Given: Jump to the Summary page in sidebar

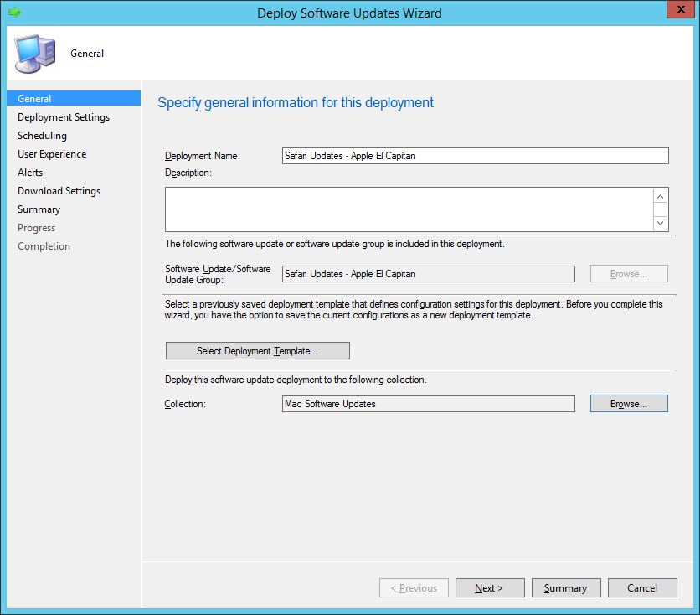Looking at the screenshot, I should pyautogui.click(x=39, y=209).
